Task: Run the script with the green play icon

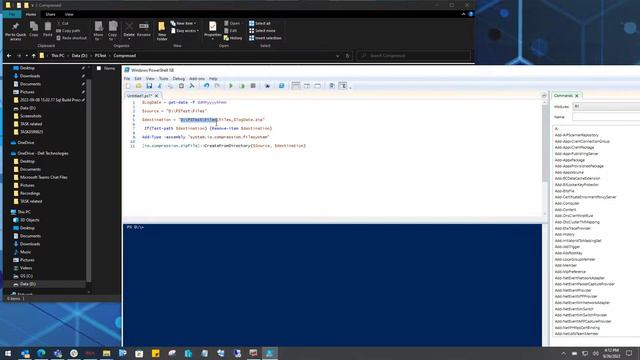Action: point(231,86)
